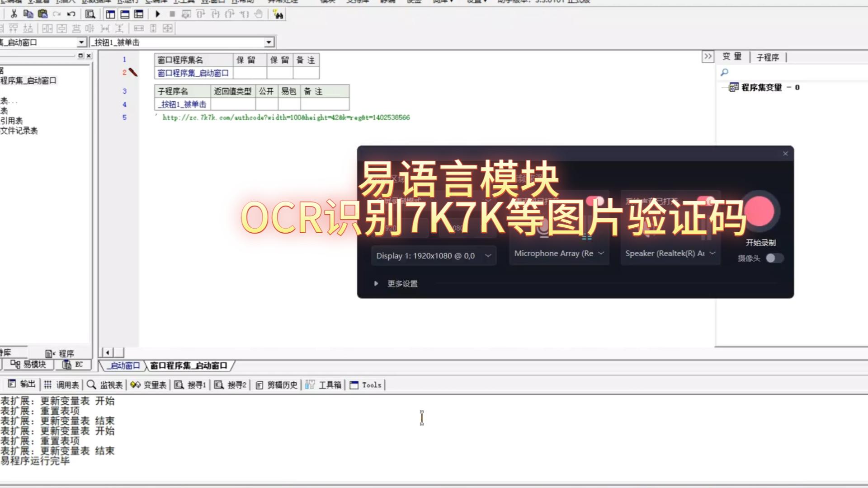Viewport: 868px width, 488px height.
Task: Click the Paste icon on the toolbar
Action: pyautogui.click(x=43, y=14)
